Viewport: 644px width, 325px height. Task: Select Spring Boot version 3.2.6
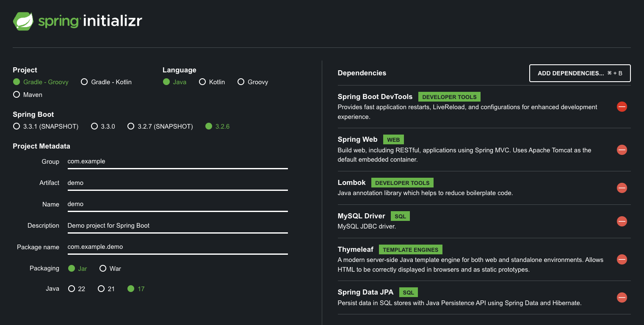tap(217, 127)
